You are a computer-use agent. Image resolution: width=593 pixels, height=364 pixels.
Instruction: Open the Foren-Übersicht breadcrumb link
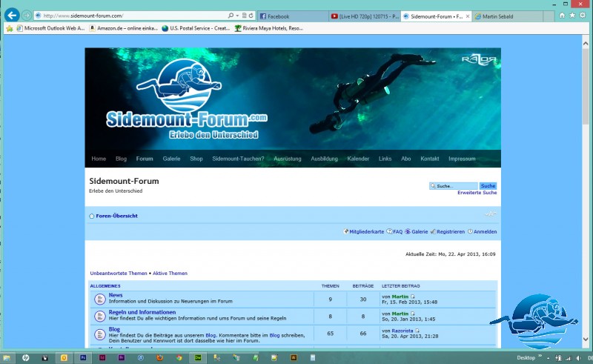(116, 216)
